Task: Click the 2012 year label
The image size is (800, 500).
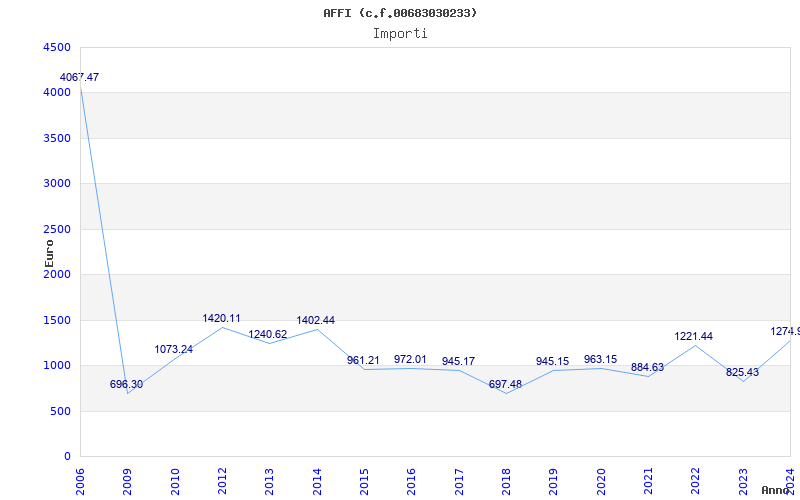Action: 222,482
